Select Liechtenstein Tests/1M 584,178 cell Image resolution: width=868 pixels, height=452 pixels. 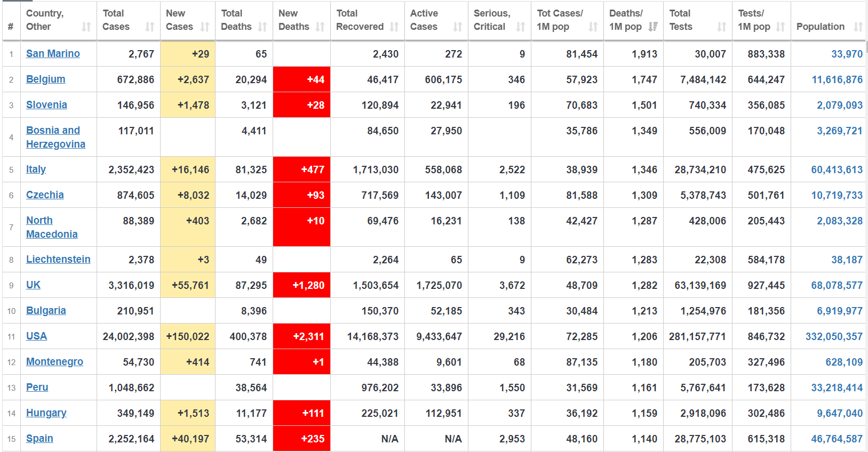761,260
